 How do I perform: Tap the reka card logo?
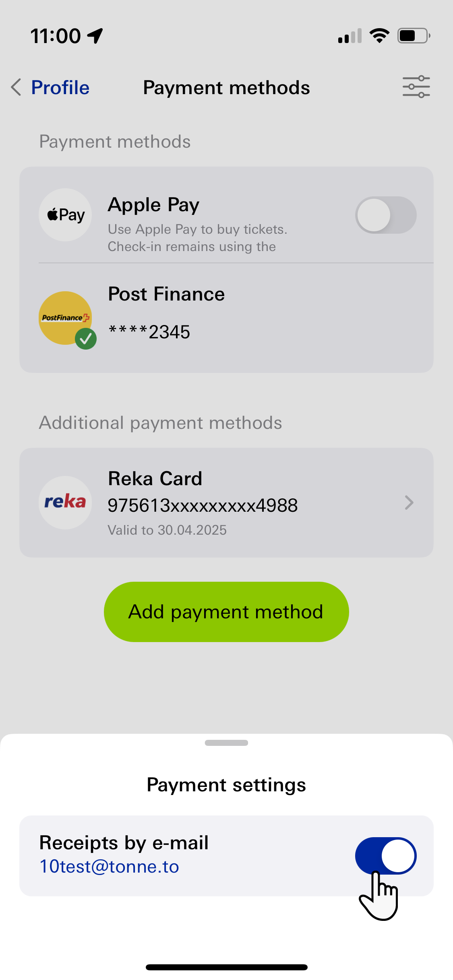pos(65,502)
